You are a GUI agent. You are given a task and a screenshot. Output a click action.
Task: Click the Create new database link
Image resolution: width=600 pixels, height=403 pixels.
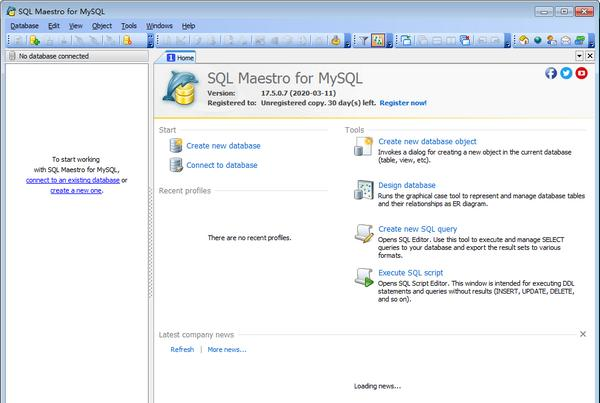(223, 146)
